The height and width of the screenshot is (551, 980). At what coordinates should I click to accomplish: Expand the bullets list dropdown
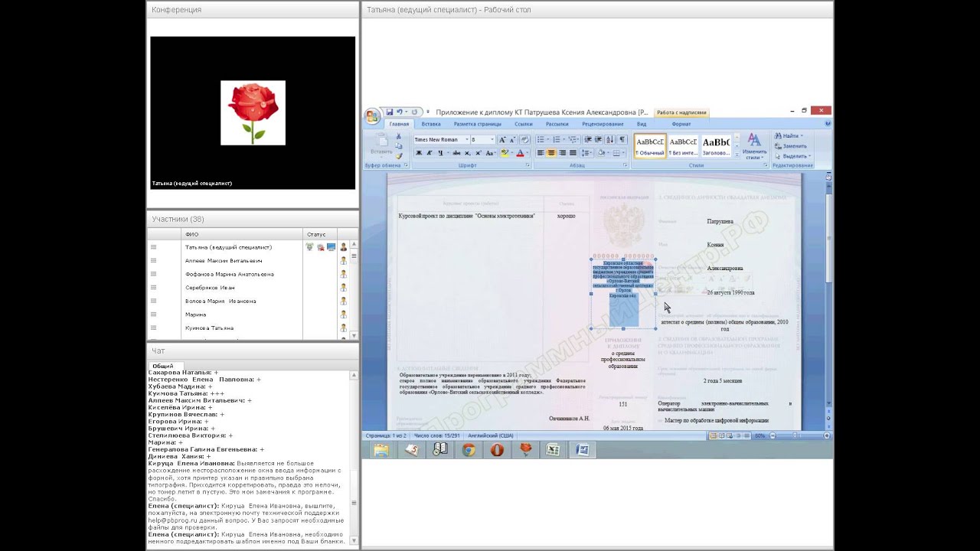coord(547,139)
